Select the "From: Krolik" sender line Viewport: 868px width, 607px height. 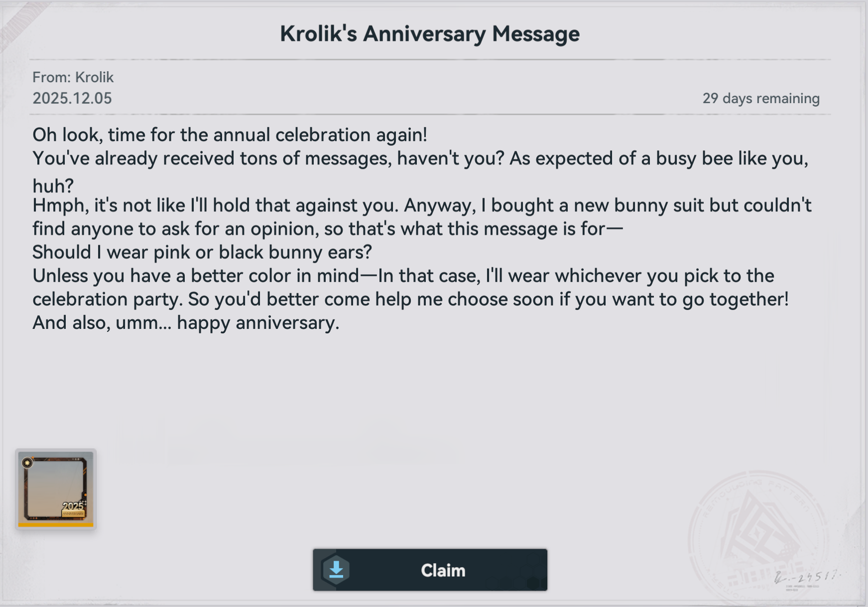73,77
